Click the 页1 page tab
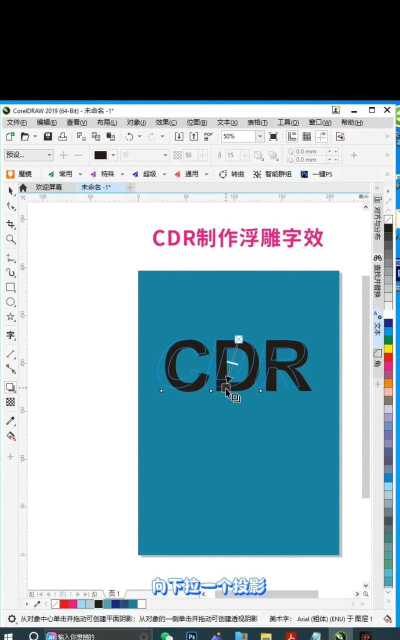 tap(114, 593)
